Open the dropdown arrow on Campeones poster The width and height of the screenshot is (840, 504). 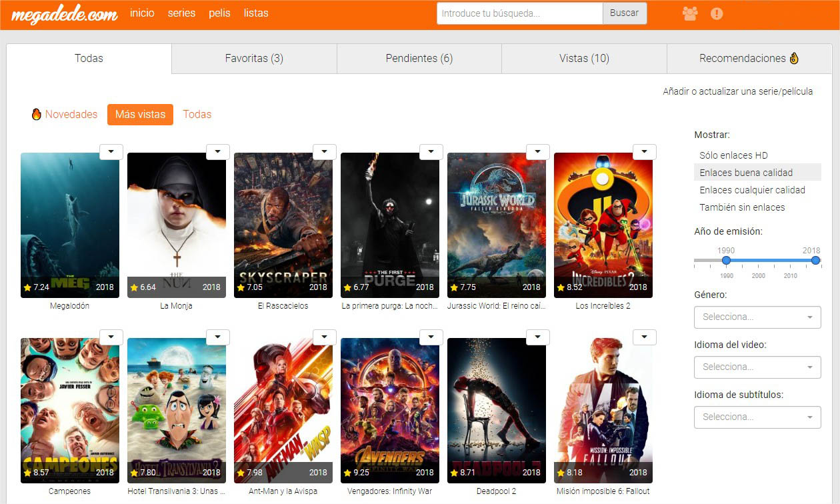(111, 337)
